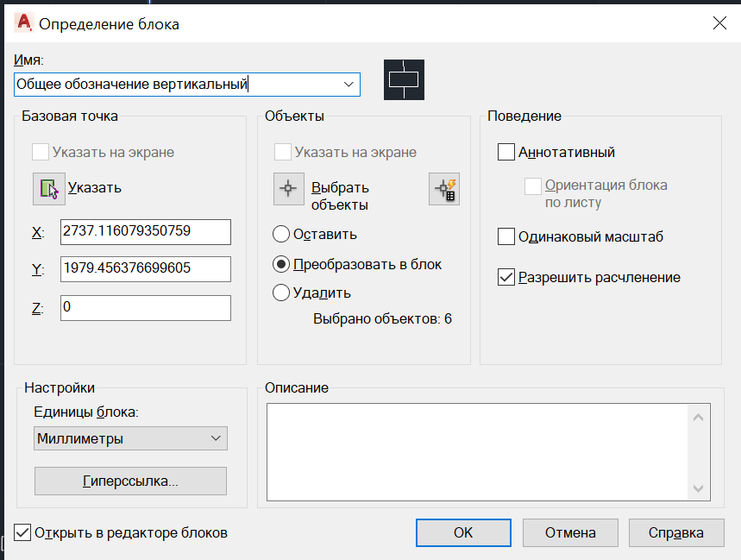This screenshot has height=560, width=741.
Task: Click the Отмена button
Action: pos(570,532)
